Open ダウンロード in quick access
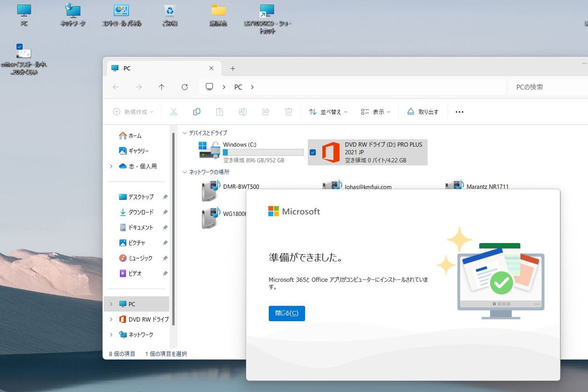The height and width of the screenshot is (392, 588). click(x=137, y=212)
